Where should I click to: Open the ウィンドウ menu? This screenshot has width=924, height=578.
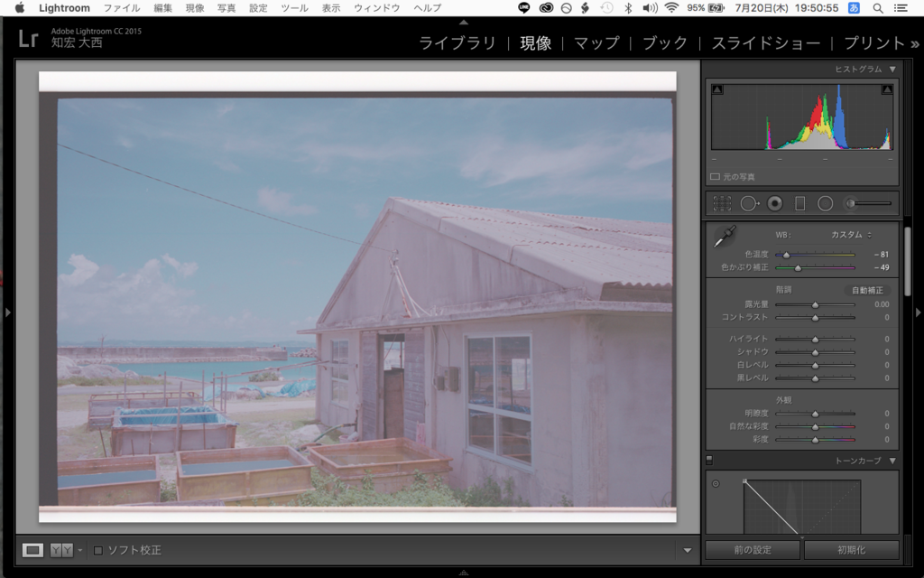376,7
